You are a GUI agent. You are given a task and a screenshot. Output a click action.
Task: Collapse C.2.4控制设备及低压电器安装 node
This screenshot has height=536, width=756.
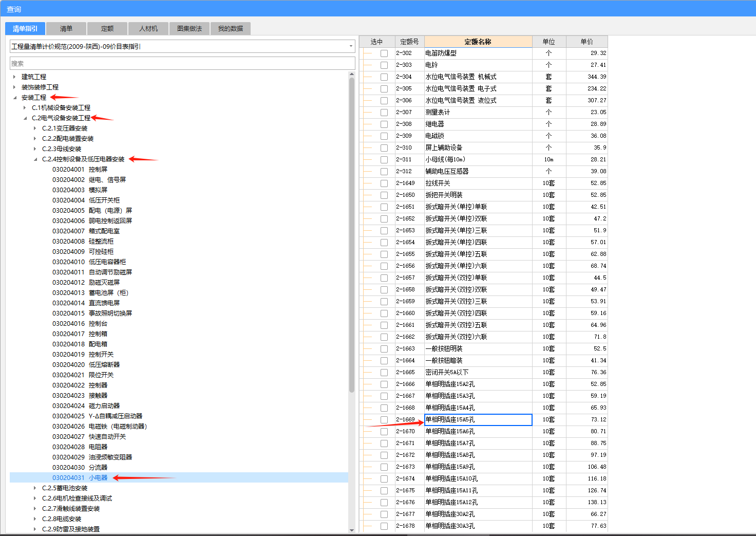pos(35,159)
